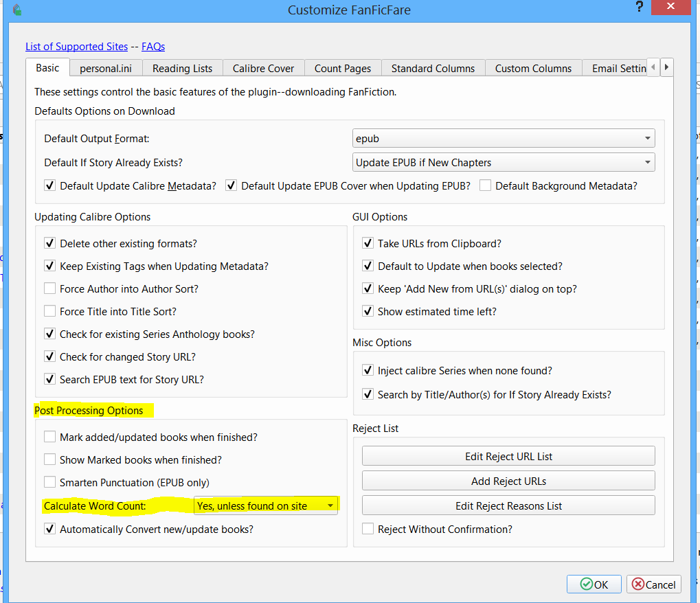
Task: Go to the Standard Columns tab
Action: tap(433, 68)
